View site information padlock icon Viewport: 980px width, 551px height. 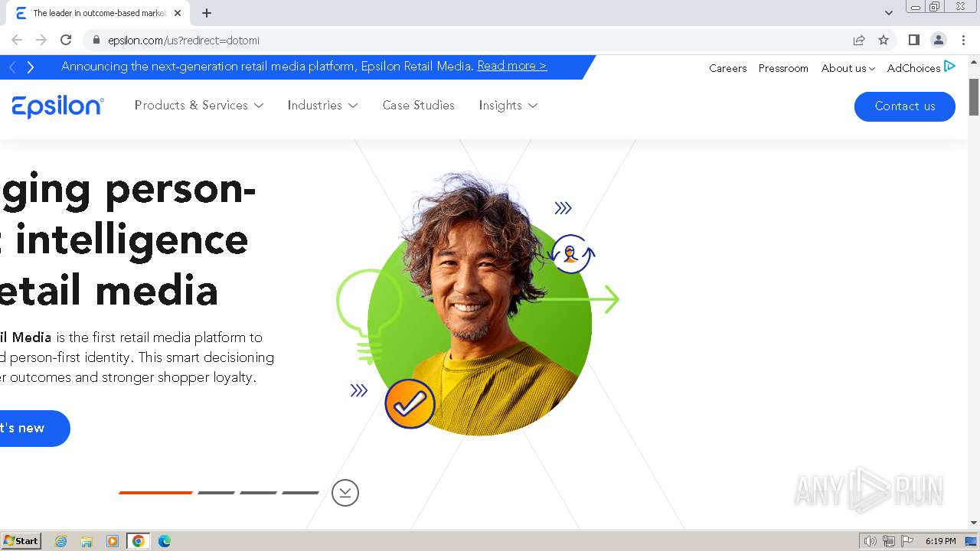[96, 40]
